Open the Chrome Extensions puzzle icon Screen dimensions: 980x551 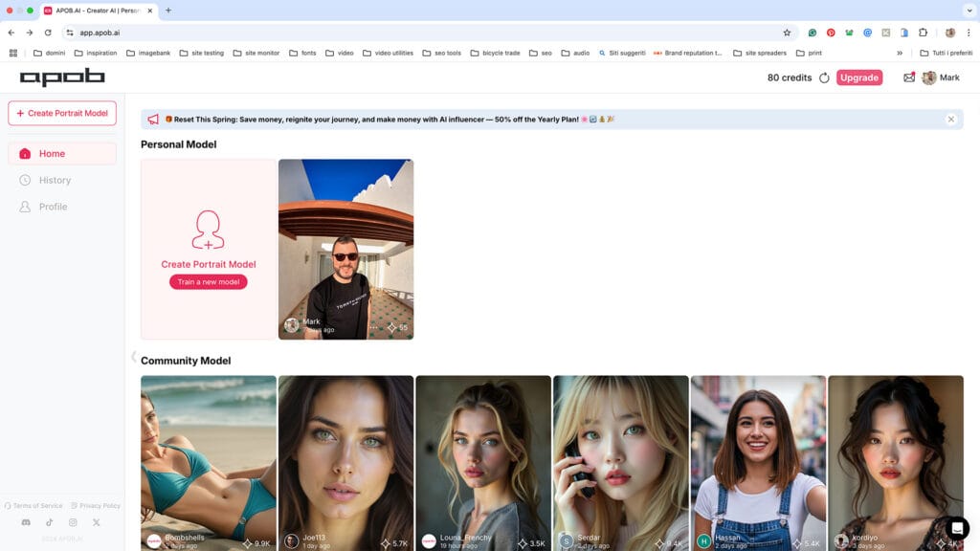(923, 33)
